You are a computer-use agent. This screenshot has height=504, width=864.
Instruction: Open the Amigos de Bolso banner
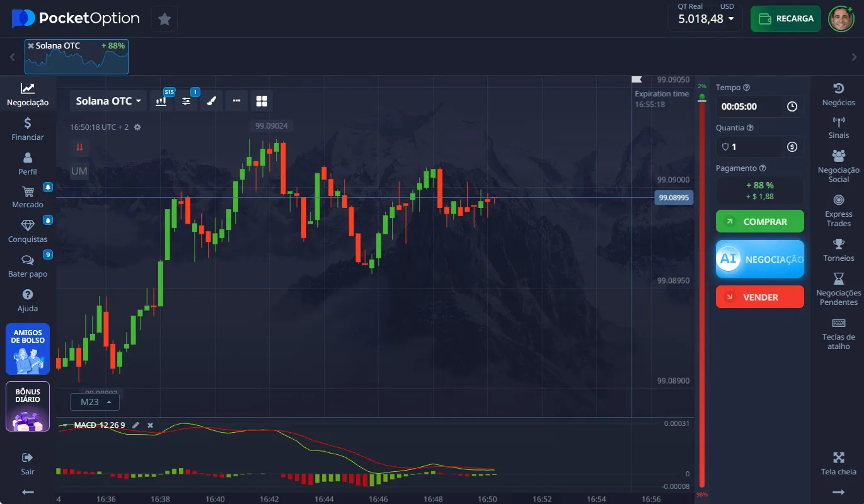[x=28, y=349]
